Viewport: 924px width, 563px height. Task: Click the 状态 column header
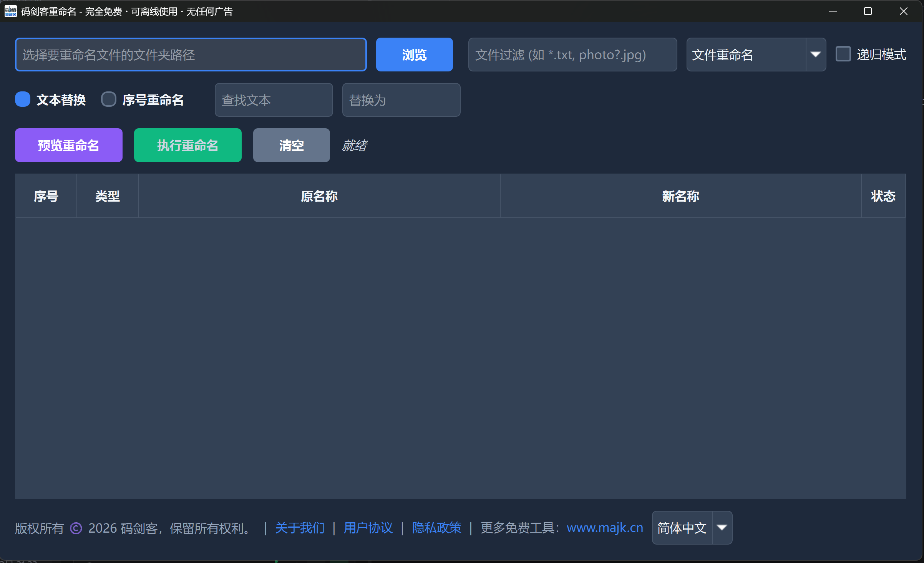pyautogui.click(x=883, y=196)
